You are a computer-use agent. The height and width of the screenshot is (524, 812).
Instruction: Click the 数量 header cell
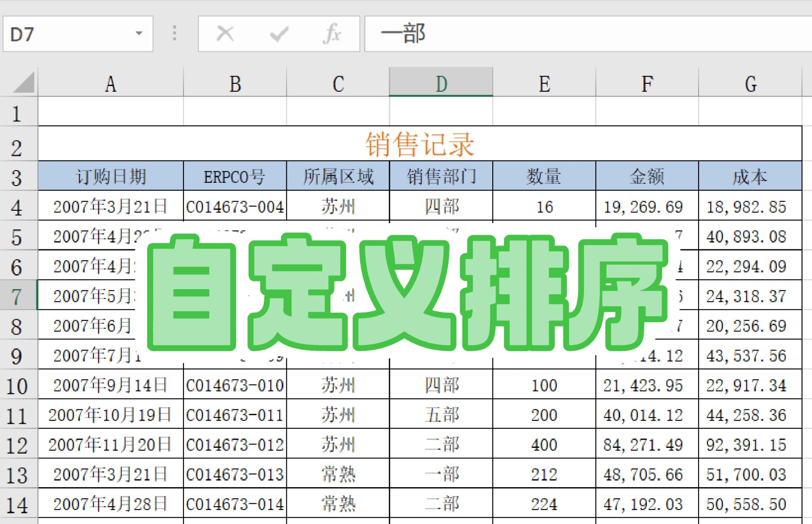544,176
